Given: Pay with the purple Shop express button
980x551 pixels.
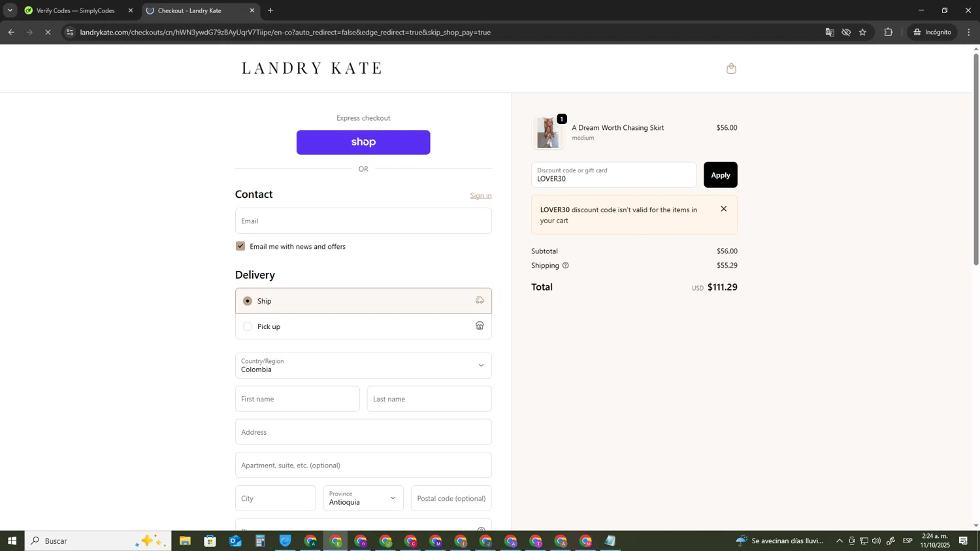Looking at the screenshot, I should pos(363,142).
